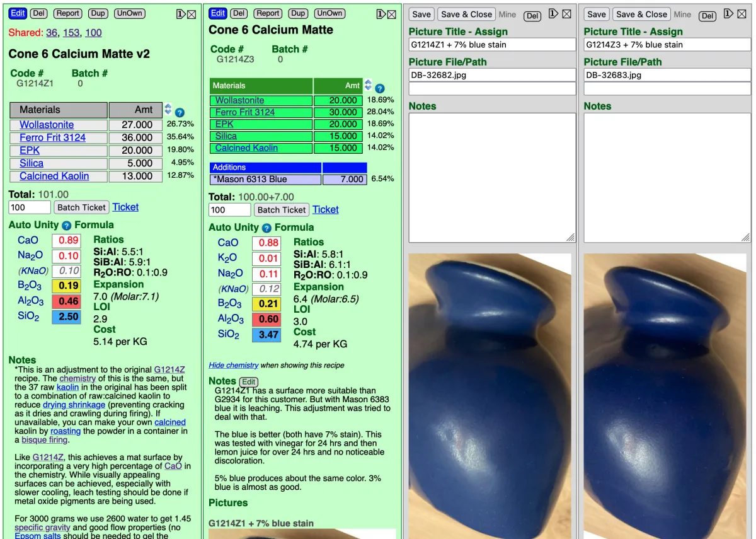Click Save & Close in the DB-32682.jpg panel
This screenshot has height=539, width=756.
coord(466,14)
